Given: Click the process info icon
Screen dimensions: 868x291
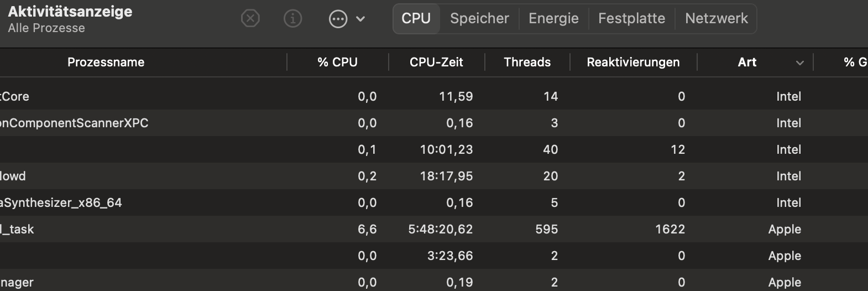Looking at the screenshot, I should tap(292, 19).
